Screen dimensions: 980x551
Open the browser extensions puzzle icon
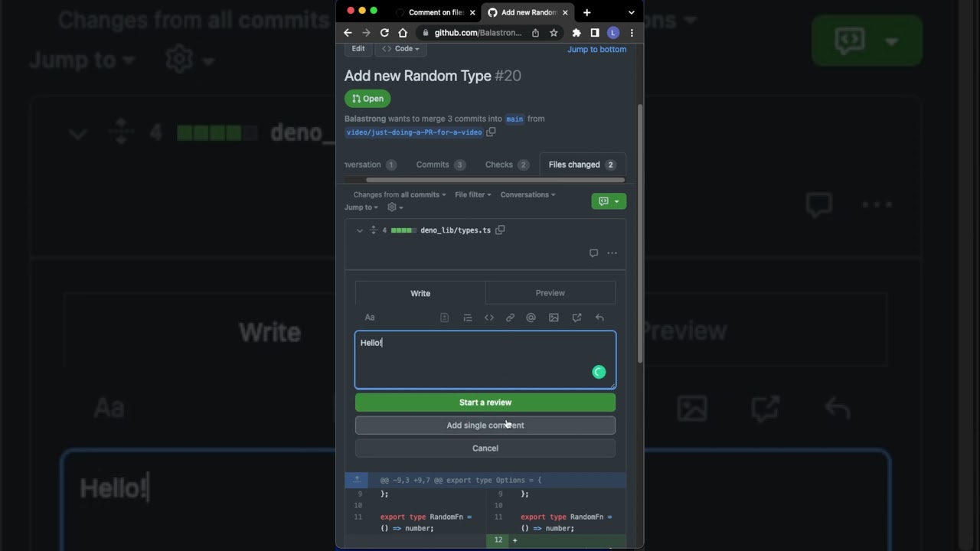577,33
